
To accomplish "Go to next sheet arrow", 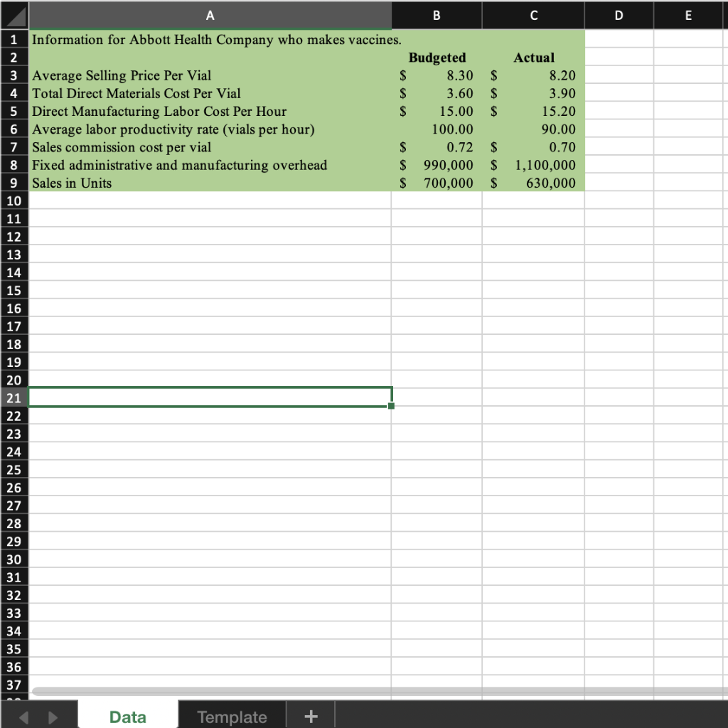I will pos(53,717).
